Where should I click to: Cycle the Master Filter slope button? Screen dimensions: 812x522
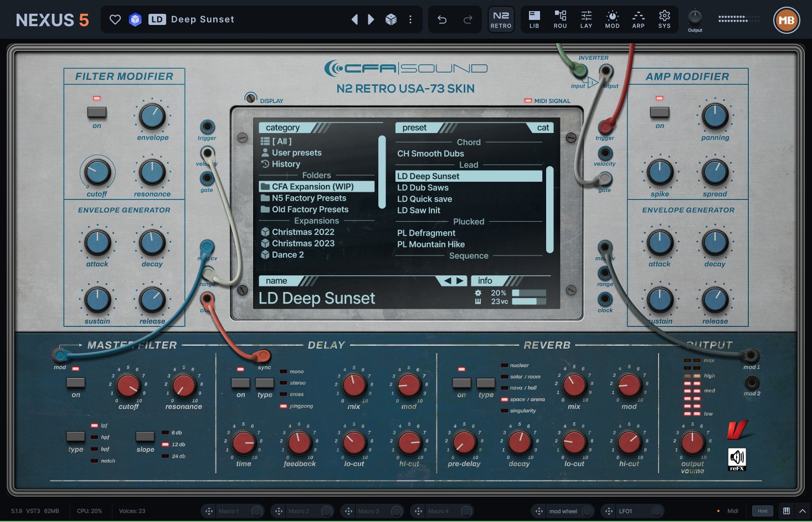(145, 437)
